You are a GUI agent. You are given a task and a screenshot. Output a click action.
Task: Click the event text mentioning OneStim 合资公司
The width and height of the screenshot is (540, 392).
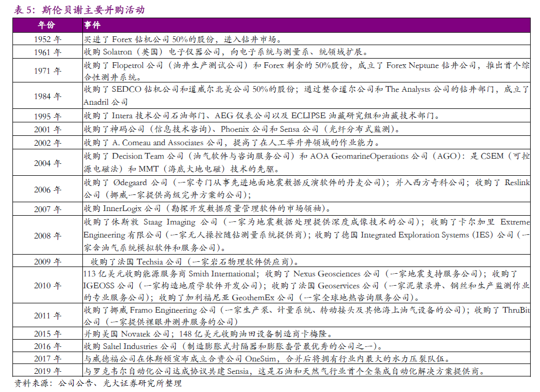tap(267, 359)
